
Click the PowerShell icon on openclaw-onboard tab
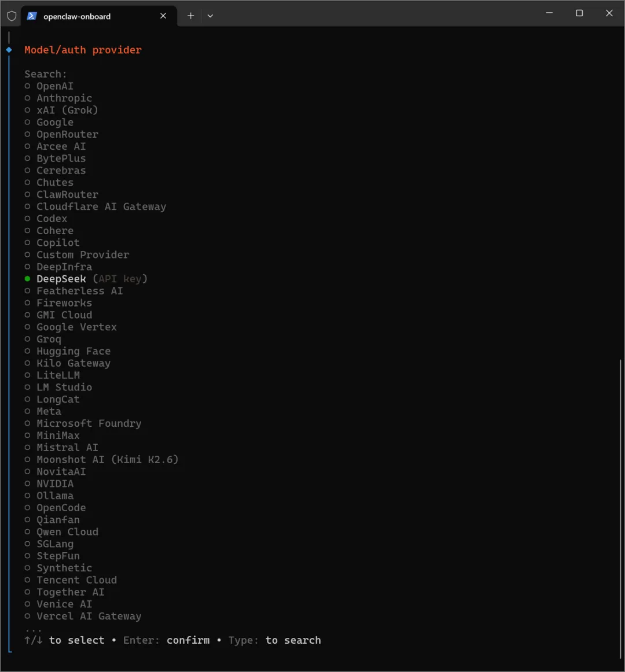32,16
